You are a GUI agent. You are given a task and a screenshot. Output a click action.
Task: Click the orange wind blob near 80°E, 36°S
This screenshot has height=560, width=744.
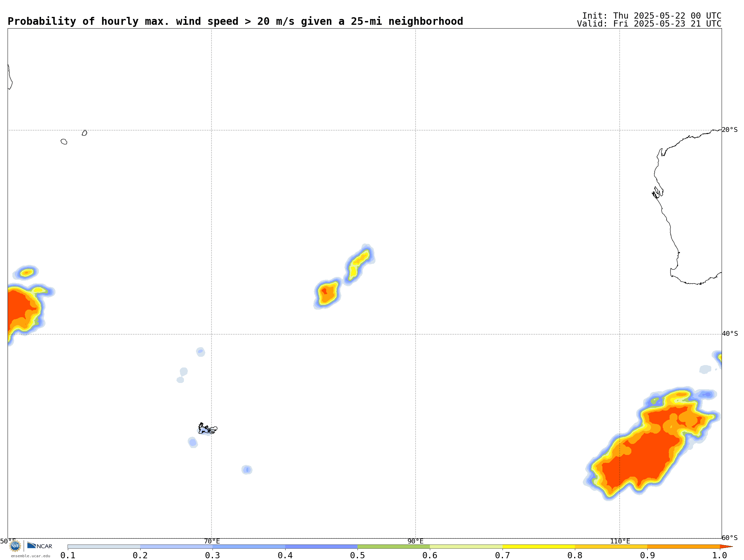click(x=327, y=293)
